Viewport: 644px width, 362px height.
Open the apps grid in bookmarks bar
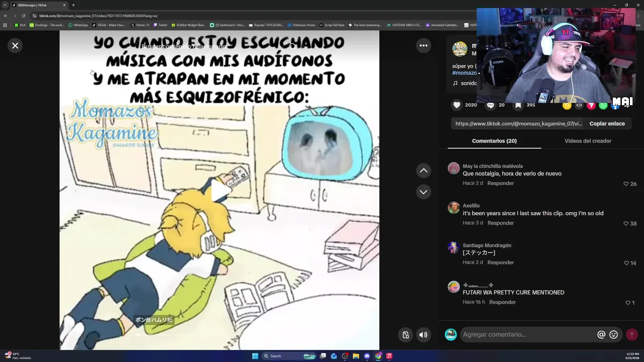click(5, 25)
